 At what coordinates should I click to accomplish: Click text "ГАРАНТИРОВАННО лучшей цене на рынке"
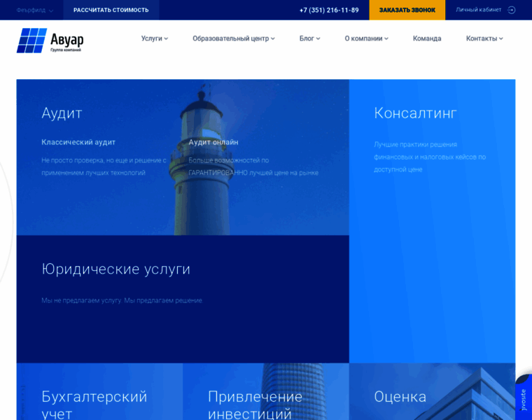(253, 173)
